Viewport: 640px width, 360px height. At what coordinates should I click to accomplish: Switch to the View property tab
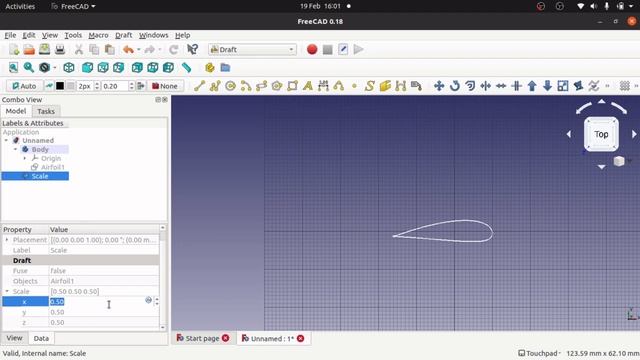(x=14, y=338)
